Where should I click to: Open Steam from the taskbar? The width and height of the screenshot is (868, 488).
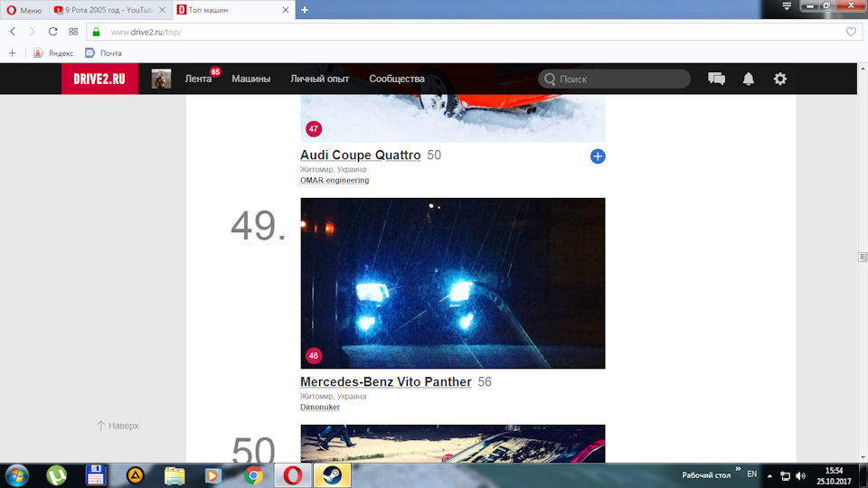[x=332, y=476]
